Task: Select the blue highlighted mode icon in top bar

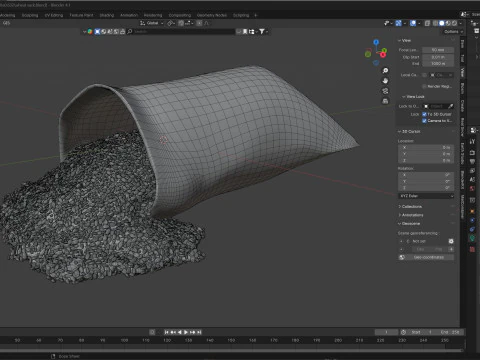Action: 97,31
